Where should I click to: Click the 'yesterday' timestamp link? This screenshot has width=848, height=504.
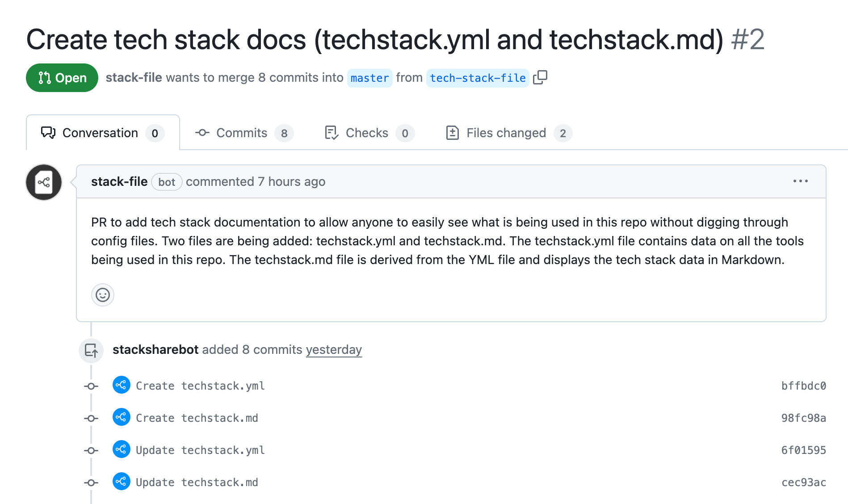pyautogui.click(x=334, y=349)
